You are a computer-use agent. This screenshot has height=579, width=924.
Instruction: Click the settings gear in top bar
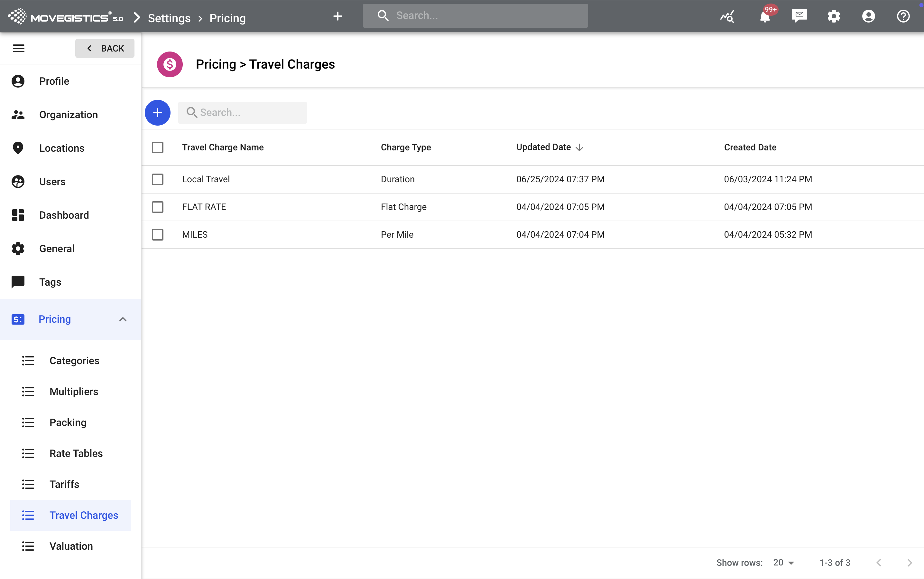pyautogui.click(x=834, y=16)
